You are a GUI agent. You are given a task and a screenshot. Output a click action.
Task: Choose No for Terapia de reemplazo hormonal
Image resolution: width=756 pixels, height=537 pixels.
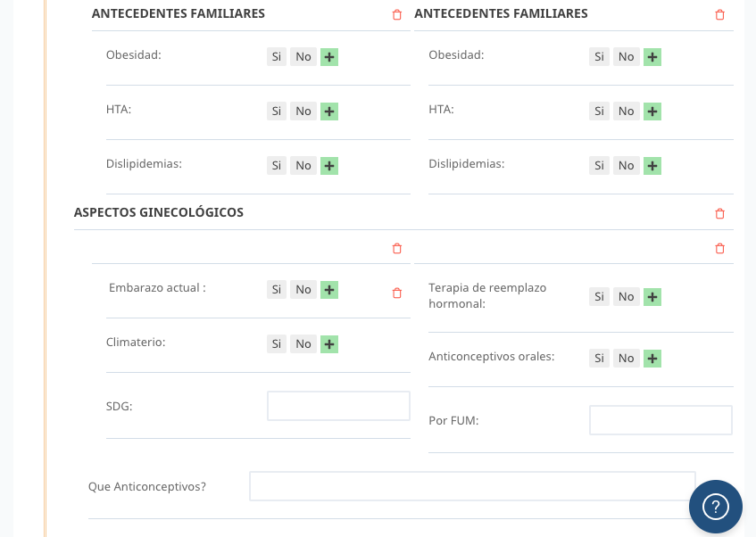tap(627, 296)
